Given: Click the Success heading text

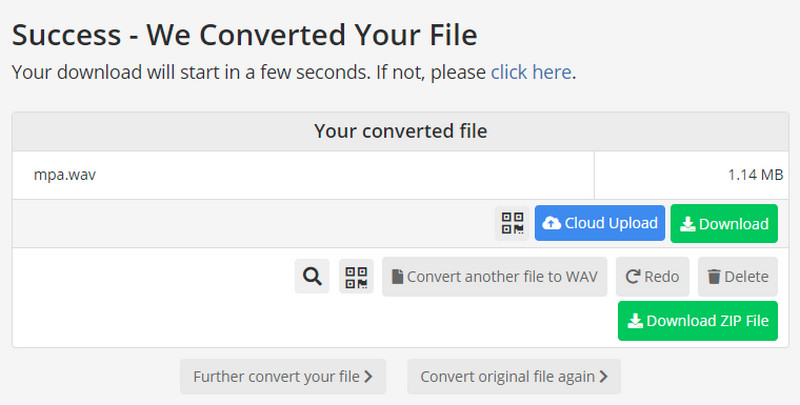Looking at the screenshot, I should coord(244,36).
